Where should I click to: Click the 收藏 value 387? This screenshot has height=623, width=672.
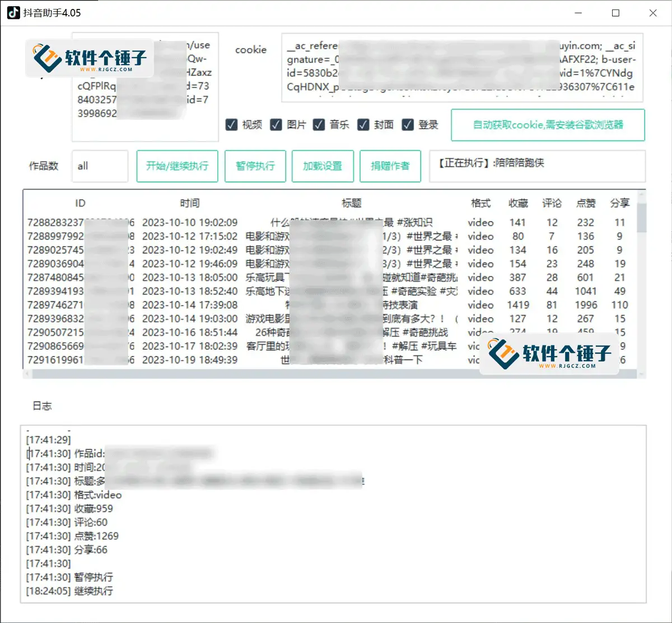518,278
